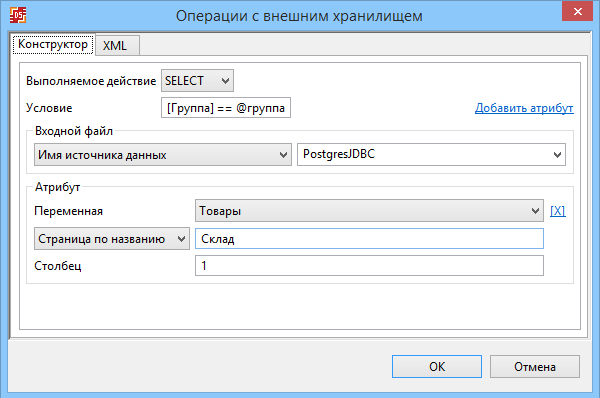Click the Выполняемое действие label
The width and height of the screenshot is (600, 398).
pos(91,81)
